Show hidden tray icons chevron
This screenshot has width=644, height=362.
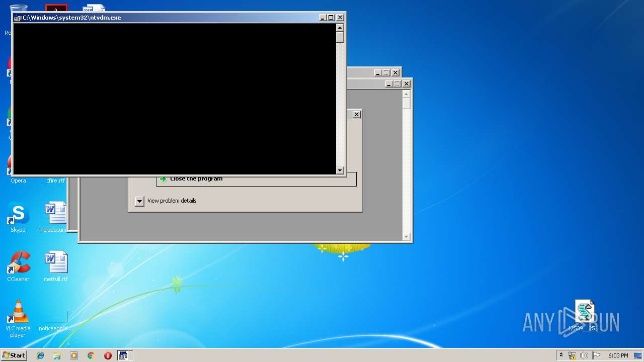pyautogui.click(x=561, y=355)
